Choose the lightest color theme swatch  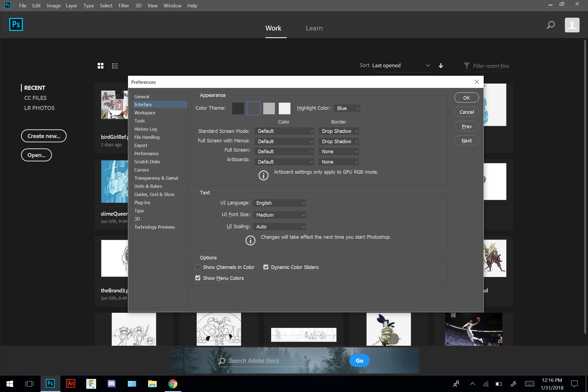click(284, 108)
